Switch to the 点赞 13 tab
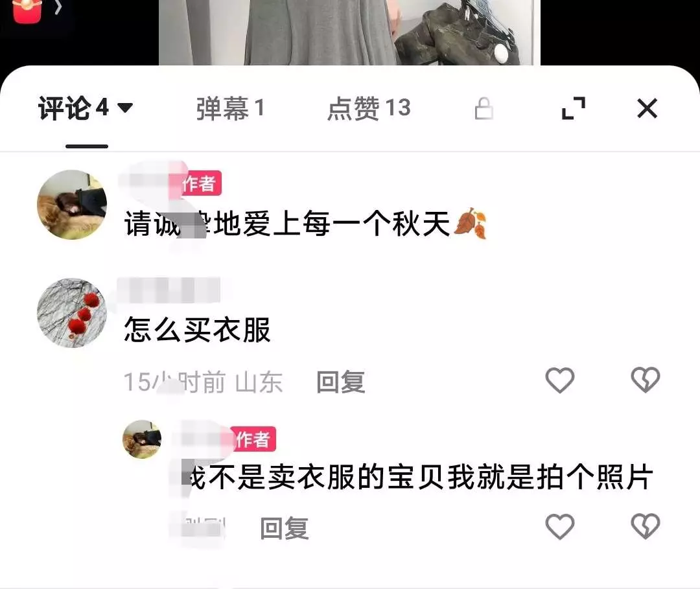The width and height of the screenshot is (700, 589). point(369,108)
